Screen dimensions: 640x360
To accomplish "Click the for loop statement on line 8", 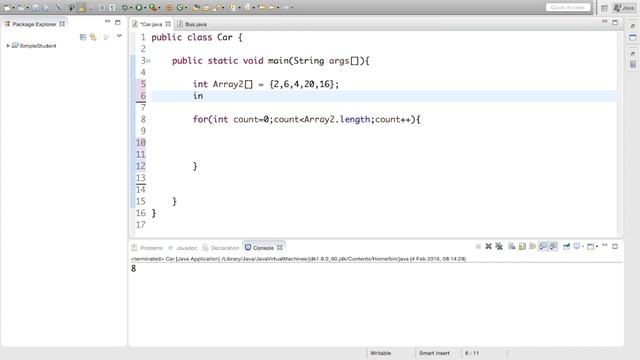I will pyautogui.click(x=307, y=119).
